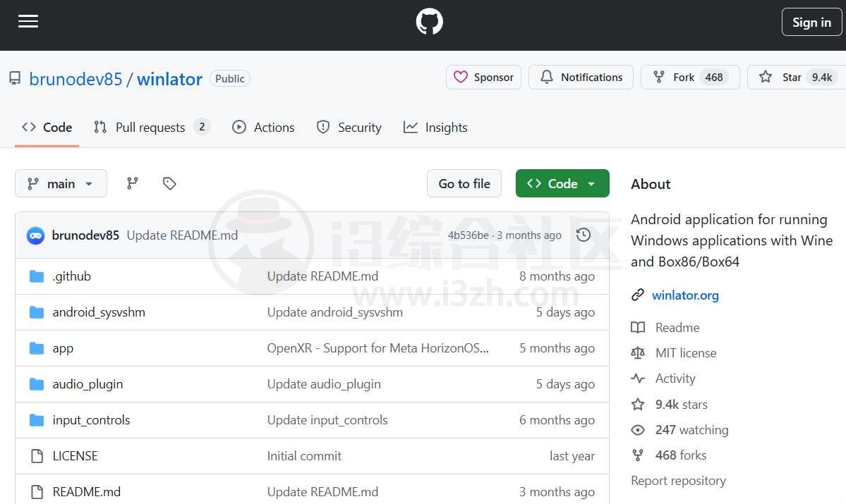This screenshot has height=504, width=846.
Task: Open the Activity sidebar link
Action: (675, 379)
